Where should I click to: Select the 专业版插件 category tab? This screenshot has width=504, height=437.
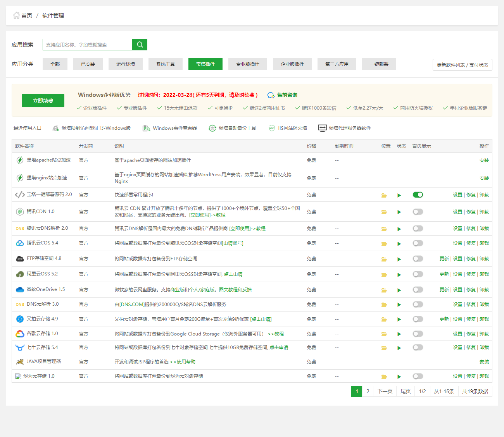click(248, 64)
